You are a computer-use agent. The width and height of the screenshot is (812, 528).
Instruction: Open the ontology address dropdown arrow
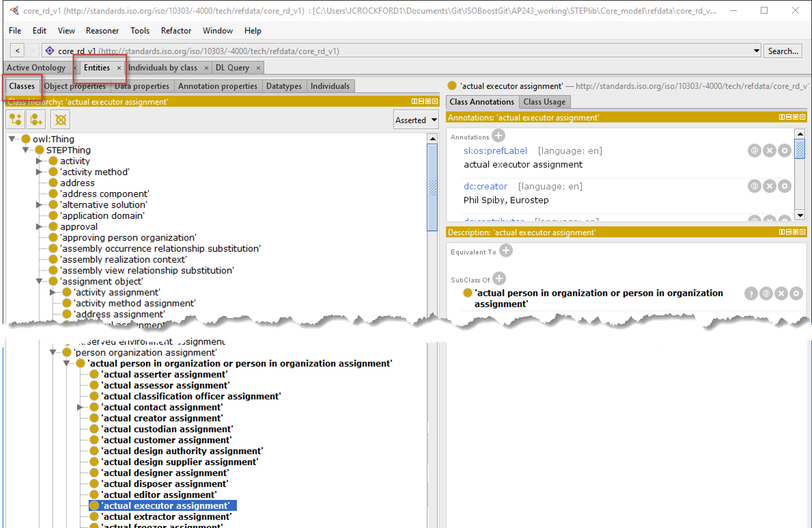(756, 51)
